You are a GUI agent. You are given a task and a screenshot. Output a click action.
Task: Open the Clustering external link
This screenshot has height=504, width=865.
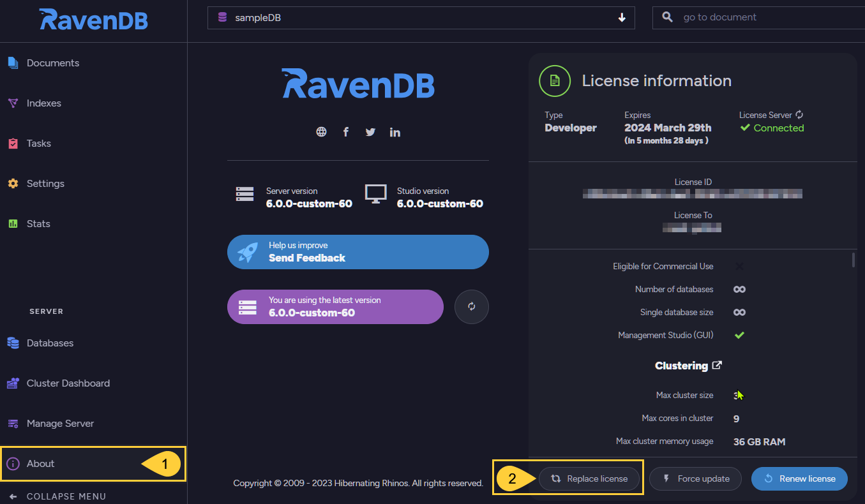point(688,366)
